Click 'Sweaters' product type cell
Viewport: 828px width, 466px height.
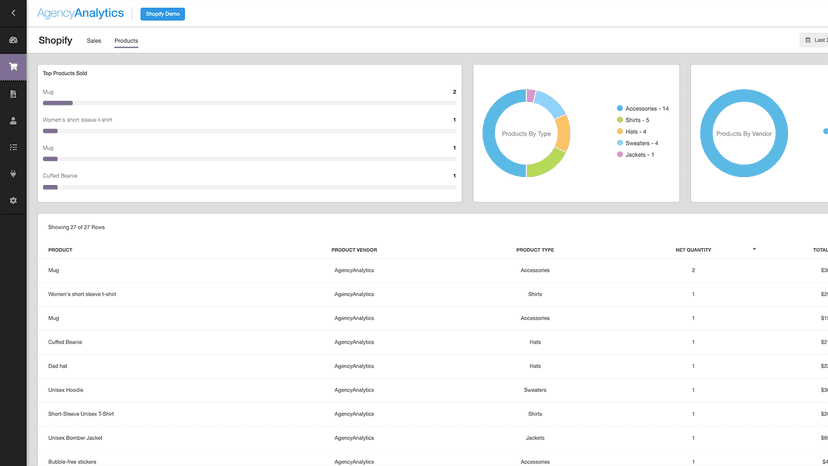pyautogui.click(x=535, y=390)
